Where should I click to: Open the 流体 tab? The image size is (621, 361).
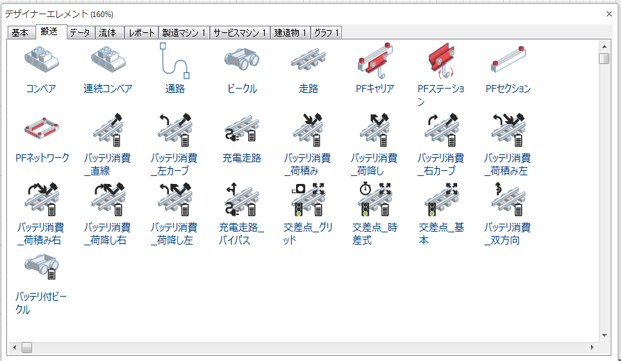109,32
